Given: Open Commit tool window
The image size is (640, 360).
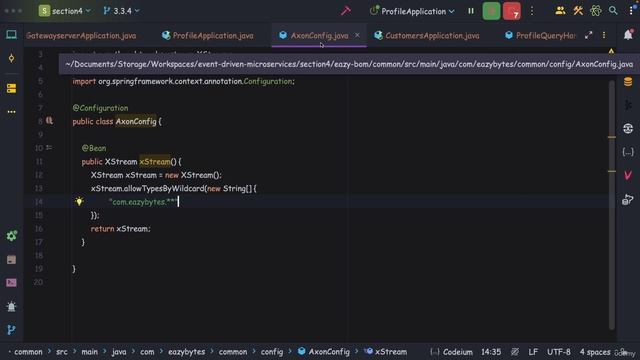Looking at the screenshot, I should click(x=11, y=58).
